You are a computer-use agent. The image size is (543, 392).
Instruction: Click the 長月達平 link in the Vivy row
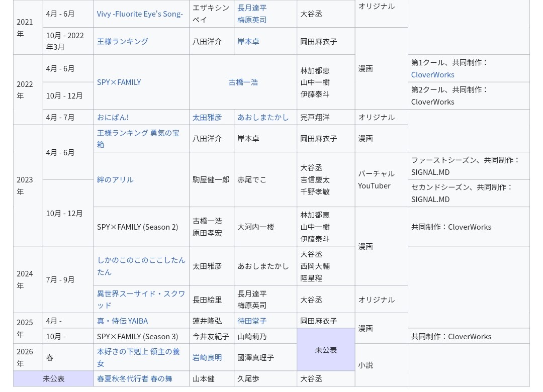coord(252,8)
